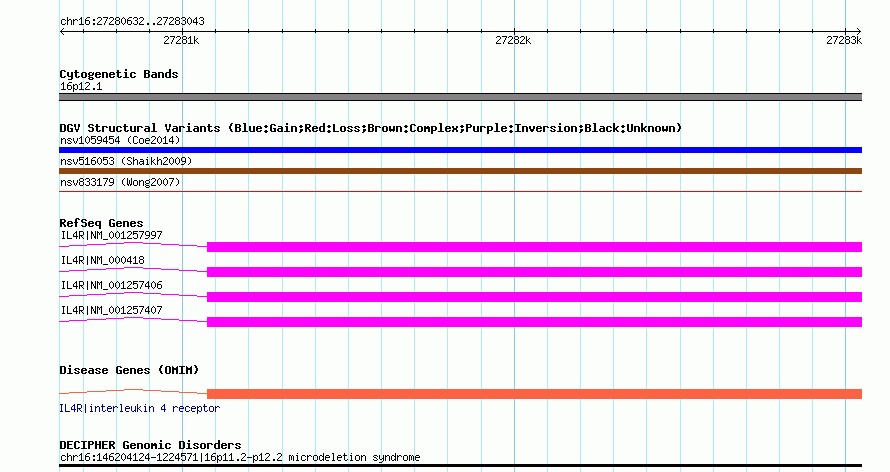Screen dimensions: 890x472
Task: Open the IL4R|interleukin 4 receptor link
Action: point(139,408)
